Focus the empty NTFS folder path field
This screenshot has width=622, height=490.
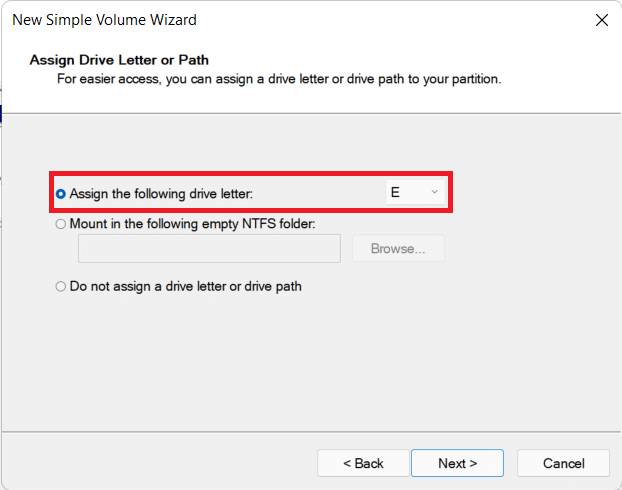coord(209,249)
